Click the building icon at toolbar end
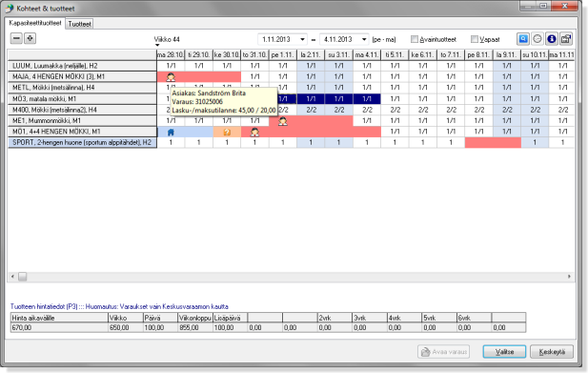588x373 pixels. (x=565, y=39)
